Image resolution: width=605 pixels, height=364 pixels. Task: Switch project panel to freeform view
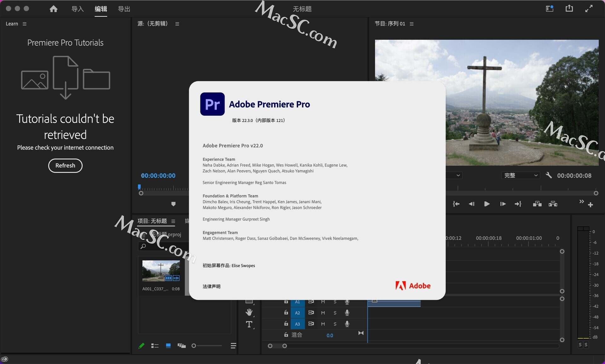pos(181,346)
